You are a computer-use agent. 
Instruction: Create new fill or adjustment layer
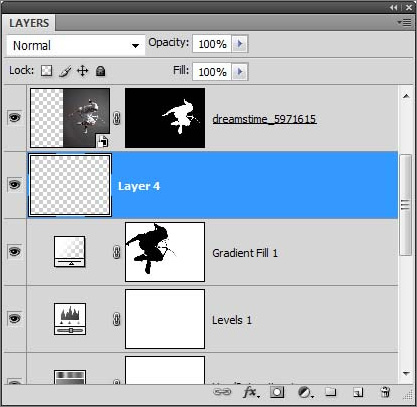coord(305,392)
